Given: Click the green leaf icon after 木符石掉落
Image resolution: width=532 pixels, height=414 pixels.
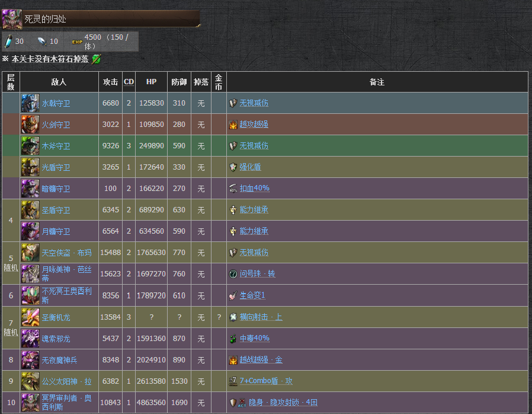Looking at the screenshot, I should pos(97,59).
